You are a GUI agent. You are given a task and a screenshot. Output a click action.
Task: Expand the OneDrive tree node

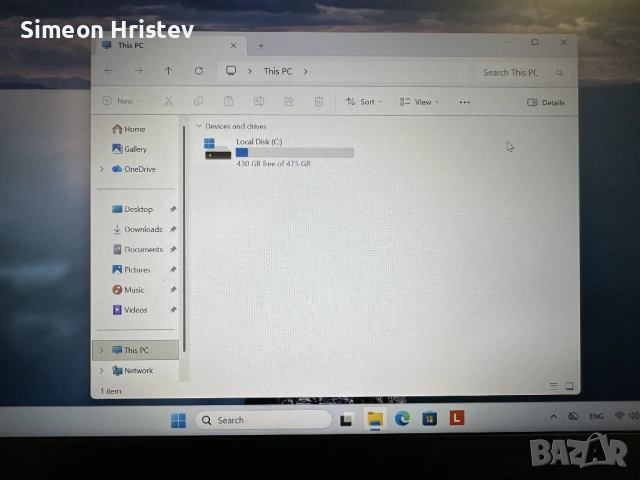click(x=101, y=169)
